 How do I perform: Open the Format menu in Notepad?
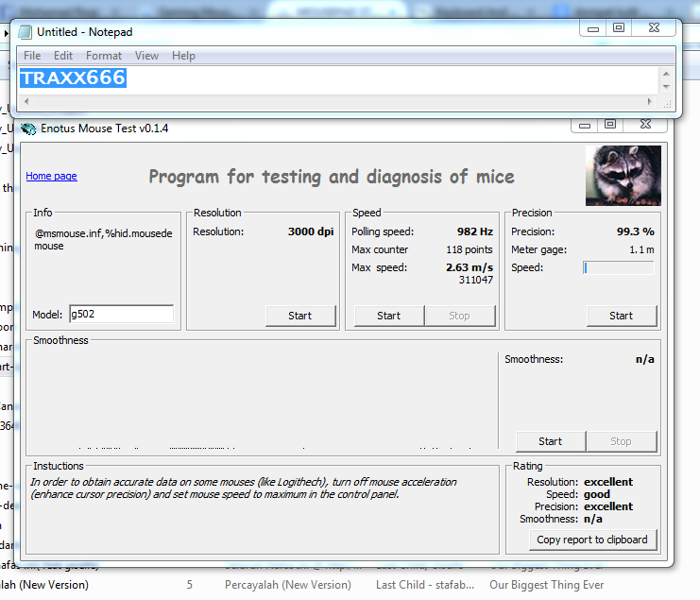tap(104, 56)
